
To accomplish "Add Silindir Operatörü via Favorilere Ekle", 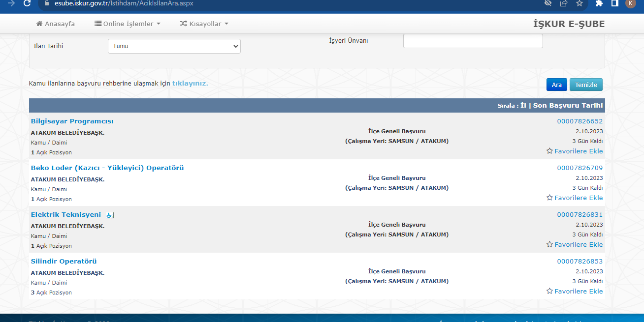I will point(579,291).
